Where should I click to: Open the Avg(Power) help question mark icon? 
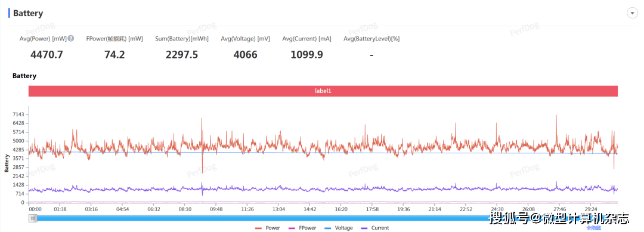pos(71,38)
